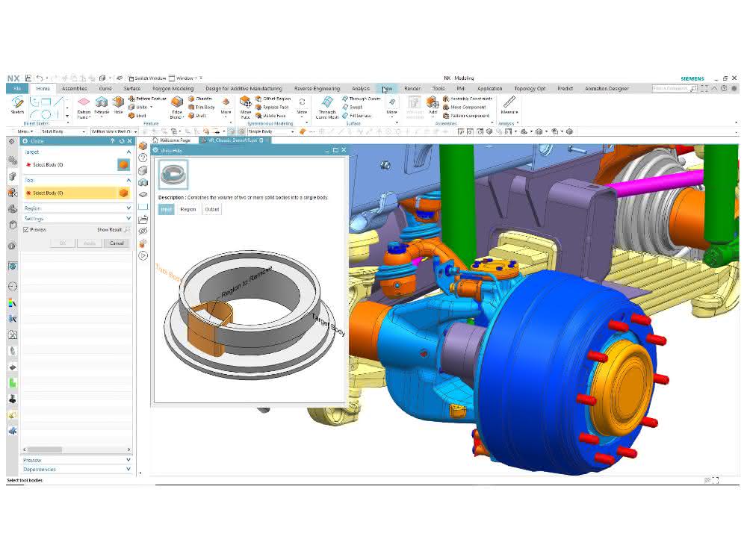The image size is (747, 560).
Task: Click the Datum Plane icon
Action: coord(84,108)
